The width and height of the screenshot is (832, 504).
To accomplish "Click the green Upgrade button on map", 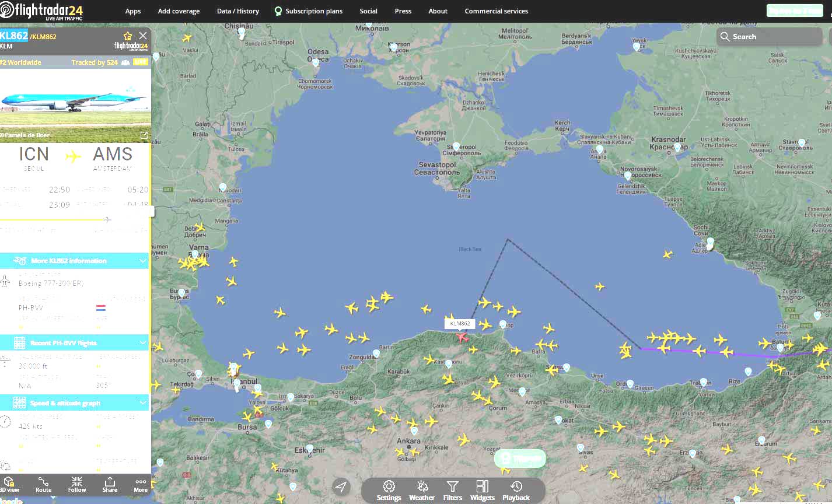I will (x=520, y=459).
